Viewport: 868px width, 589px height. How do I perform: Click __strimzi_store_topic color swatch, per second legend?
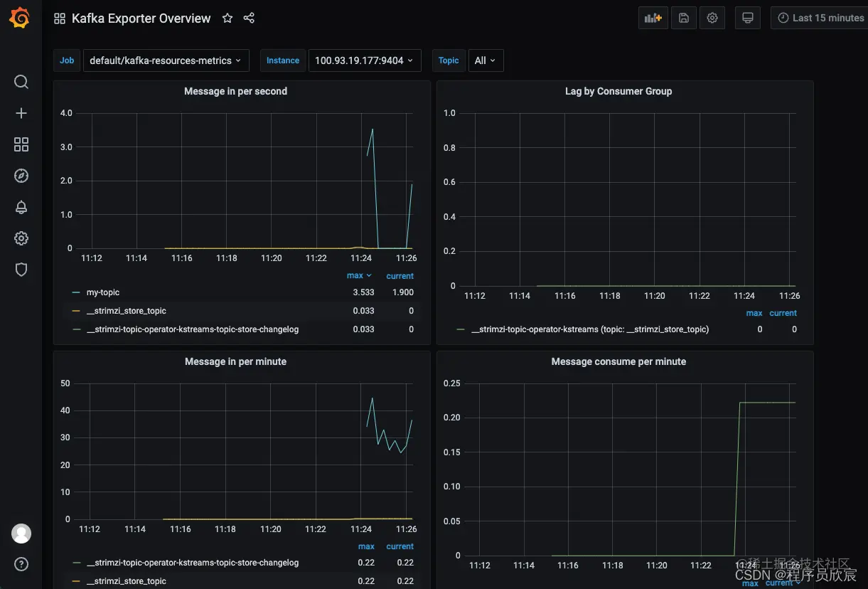[76, 311]
